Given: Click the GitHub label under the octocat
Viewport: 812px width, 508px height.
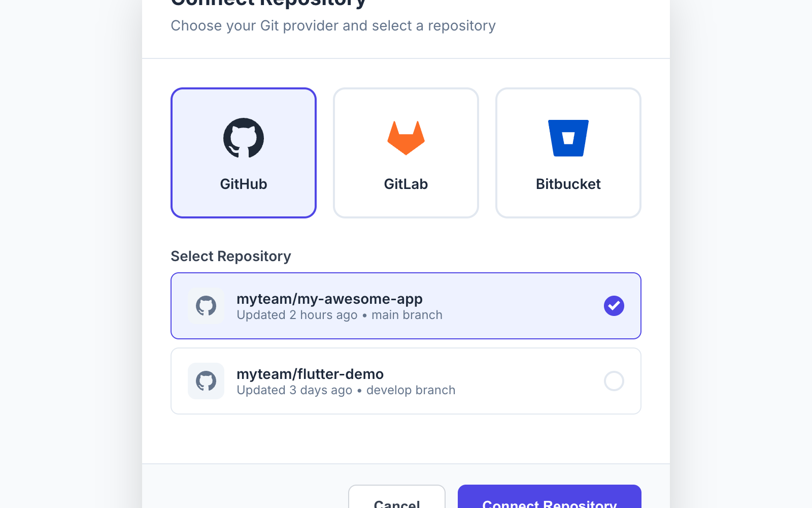Looking at the screenshot, I should point(244,184).
